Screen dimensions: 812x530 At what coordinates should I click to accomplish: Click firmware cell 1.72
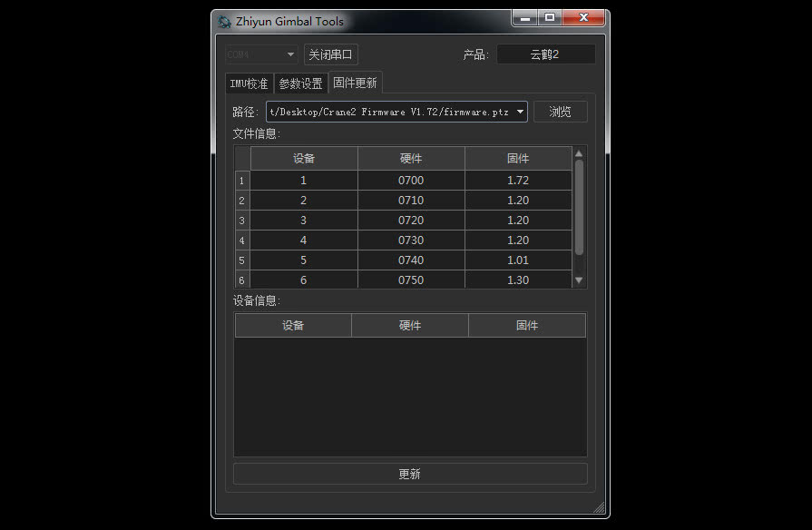tap(518, 181)
